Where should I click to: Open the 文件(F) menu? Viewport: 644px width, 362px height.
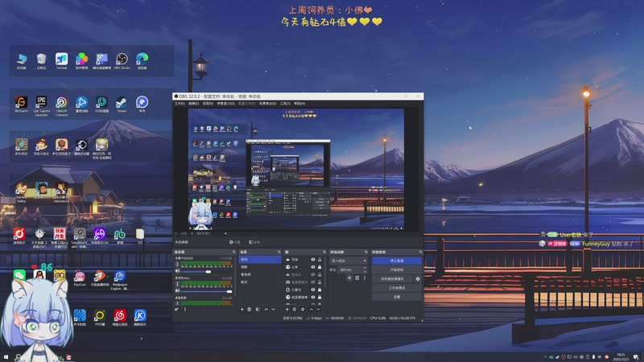[x=180, y=104]
